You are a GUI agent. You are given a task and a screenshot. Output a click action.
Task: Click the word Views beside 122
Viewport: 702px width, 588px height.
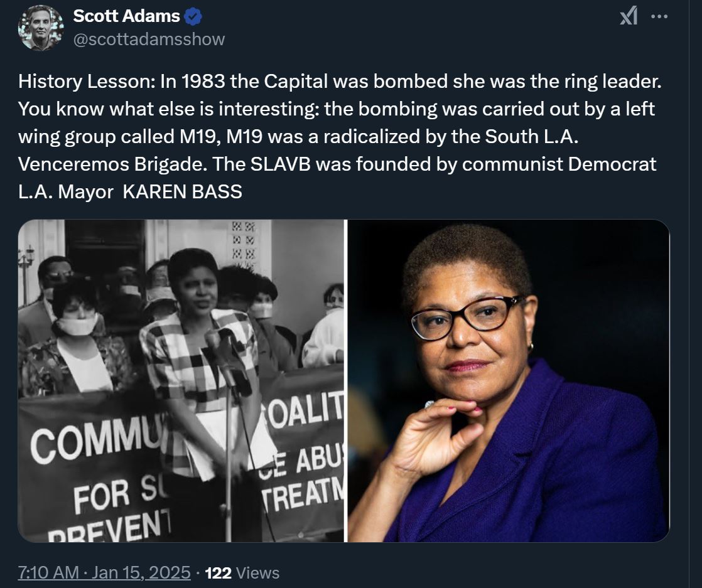[x=258, y=572]
